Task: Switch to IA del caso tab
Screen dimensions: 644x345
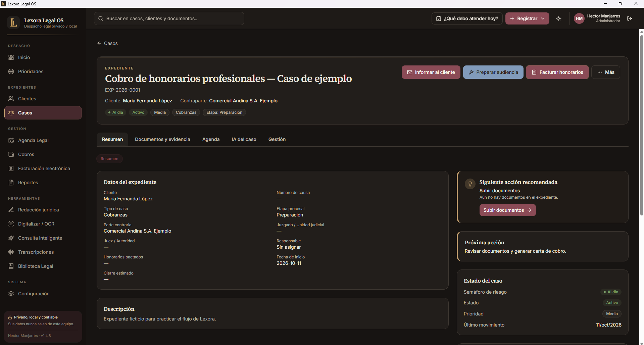Action: point(244,139)
